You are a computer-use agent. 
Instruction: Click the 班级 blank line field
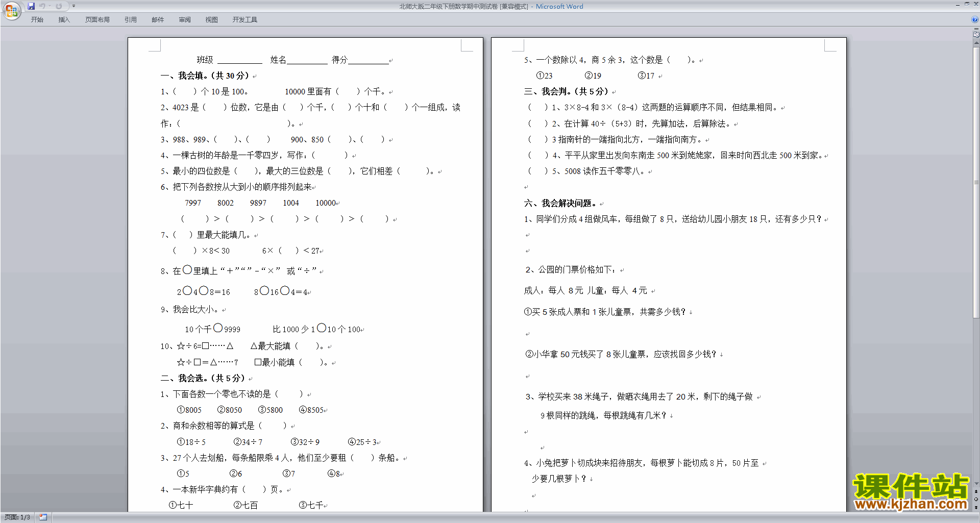pyautogui.click(x=240, y=61)
